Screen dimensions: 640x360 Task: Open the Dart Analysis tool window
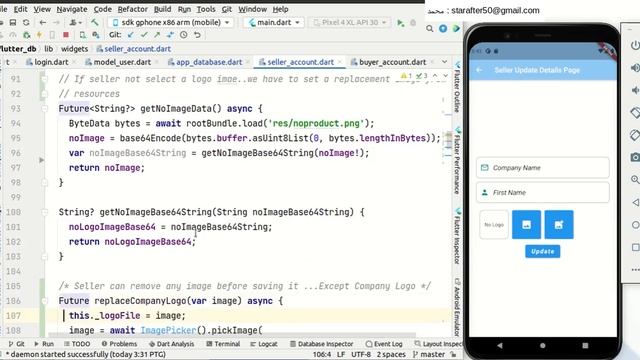point(171,344)
